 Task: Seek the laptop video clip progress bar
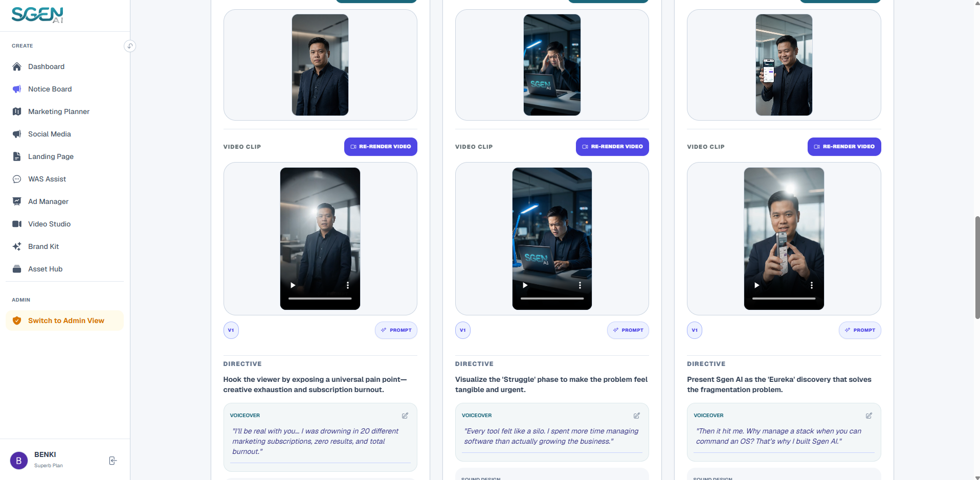click(552, 299)
